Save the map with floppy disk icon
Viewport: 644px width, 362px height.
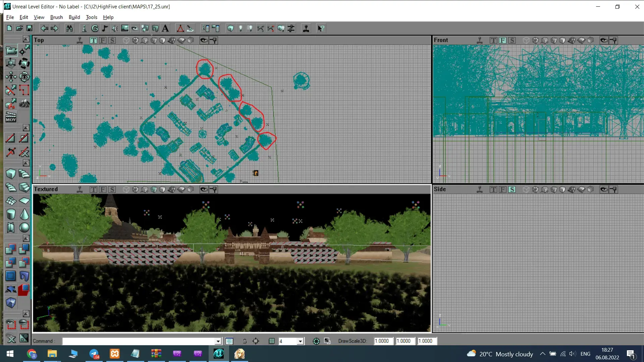[x=30, y=28]
